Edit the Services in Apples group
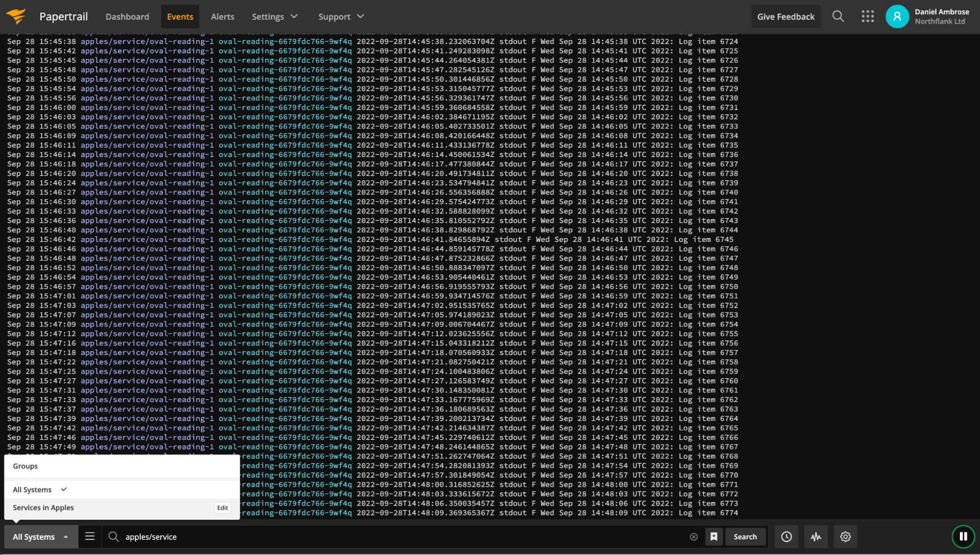 coord(222,508)
